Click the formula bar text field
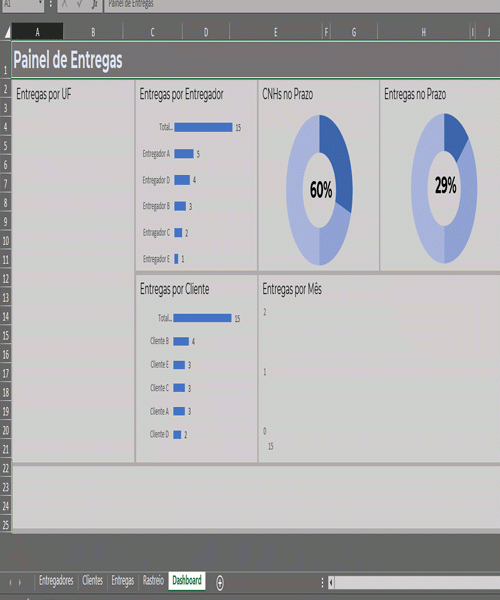This screenshot has width=500, height=600. coord(302,4)
